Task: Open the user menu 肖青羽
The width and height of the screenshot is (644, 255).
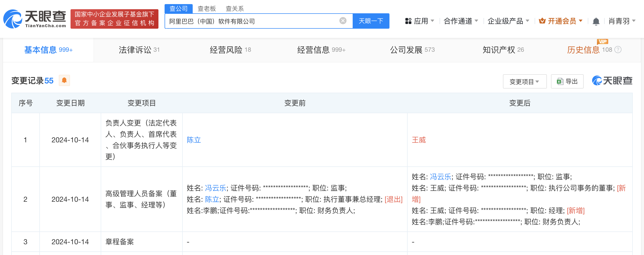Action: click(622, 21)
